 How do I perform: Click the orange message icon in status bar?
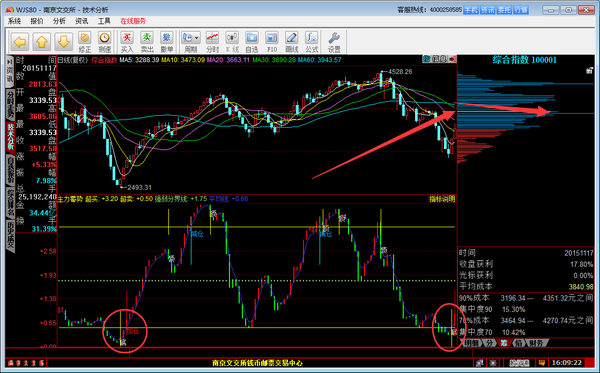point(541,362)
